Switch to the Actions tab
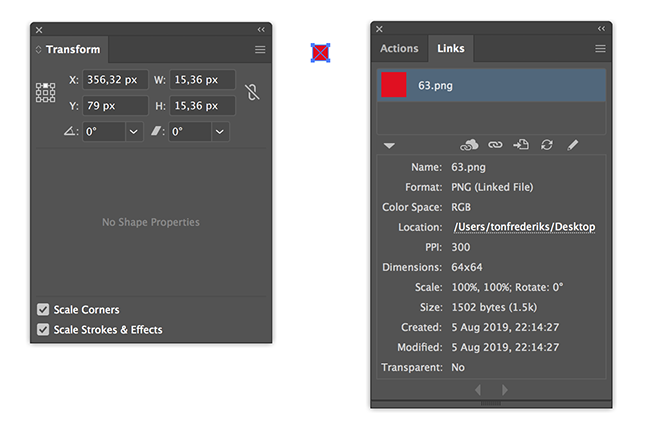 (x=399, y=49)
